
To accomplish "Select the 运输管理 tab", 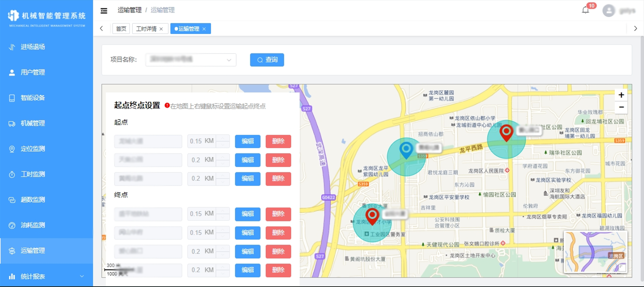I will (189, 29).
